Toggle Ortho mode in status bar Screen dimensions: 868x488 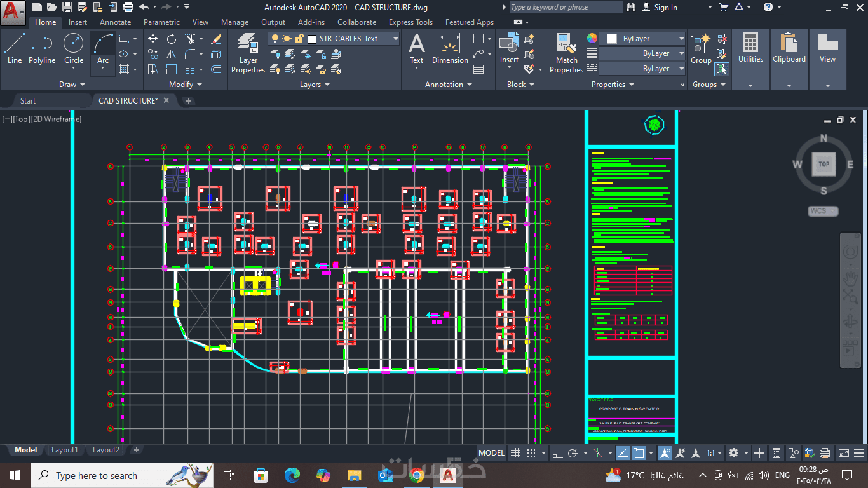[557, 453]
